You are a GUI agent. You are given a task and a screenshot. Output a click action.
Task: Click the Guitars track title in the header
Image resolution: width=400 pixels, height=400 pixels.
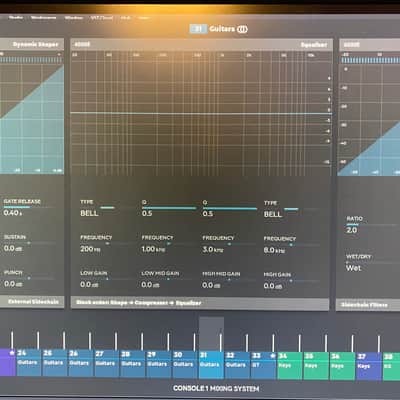[222, 29]
